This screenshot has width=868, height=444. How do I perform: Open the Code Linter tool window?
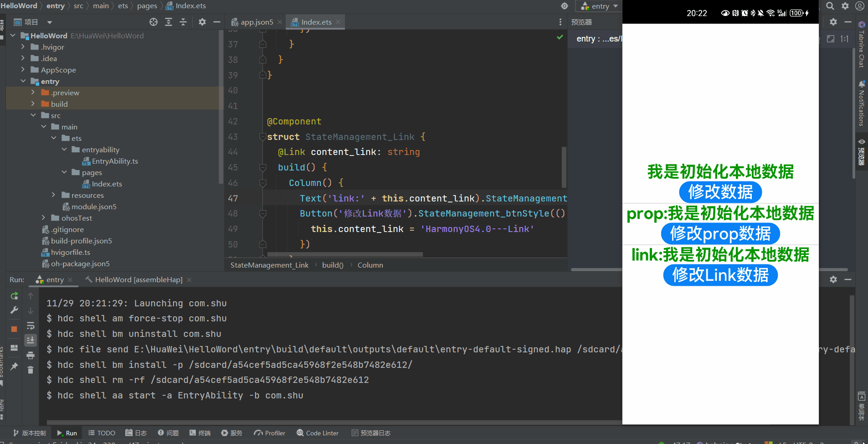(318, 433)
